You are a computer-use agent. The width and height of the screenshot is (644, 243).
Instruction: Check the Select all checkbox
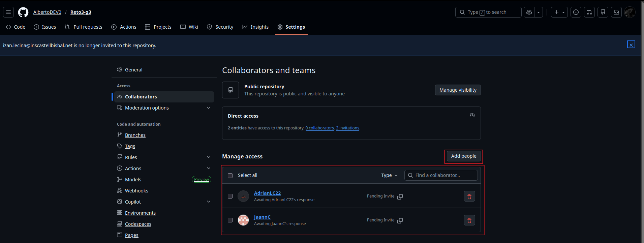(230, 176)
